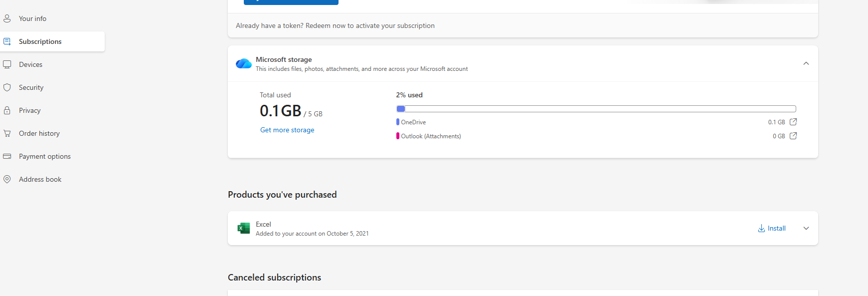Click the Canceled subscriptions heading
This screenshot has width=868, height=296.
point(274,278)
